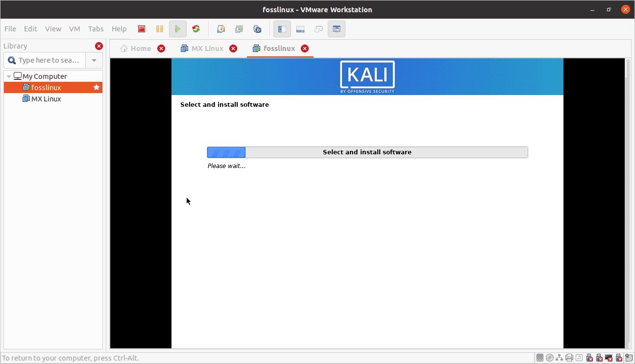635x364 pixels.
Task: Click the 'press Ctrl-Alt' status bar message
Action: (71, 358)
